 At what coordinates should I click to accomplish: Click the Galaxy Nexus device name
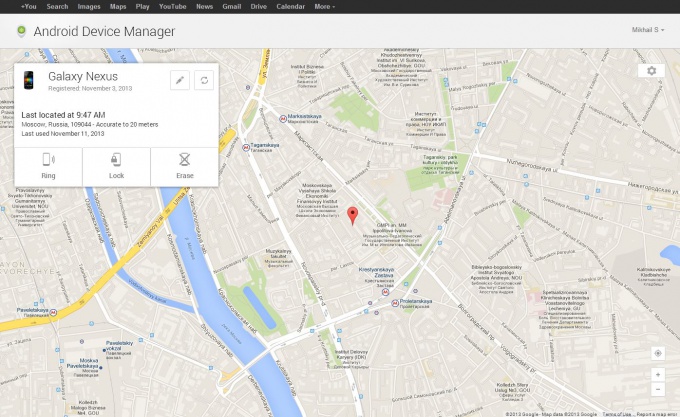tap(83, 76)
